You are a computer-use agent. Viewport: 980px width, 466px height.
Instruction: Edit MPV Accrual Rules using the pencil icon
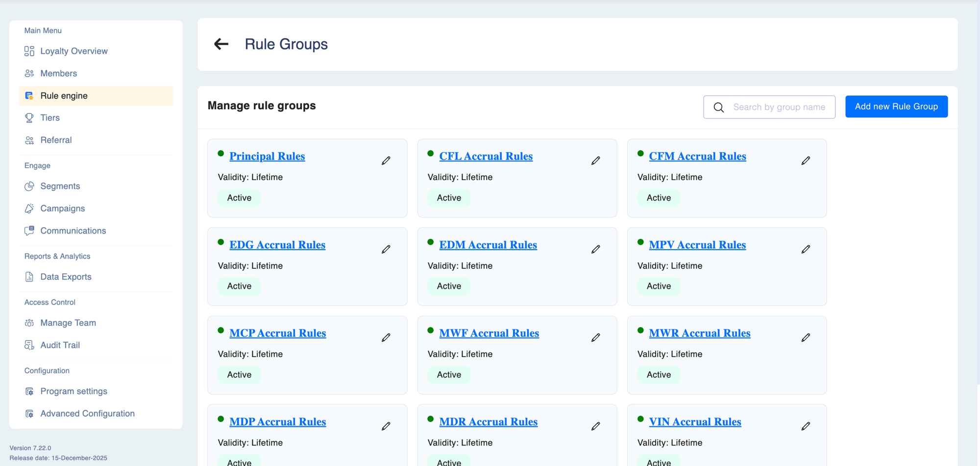[806, 249]
